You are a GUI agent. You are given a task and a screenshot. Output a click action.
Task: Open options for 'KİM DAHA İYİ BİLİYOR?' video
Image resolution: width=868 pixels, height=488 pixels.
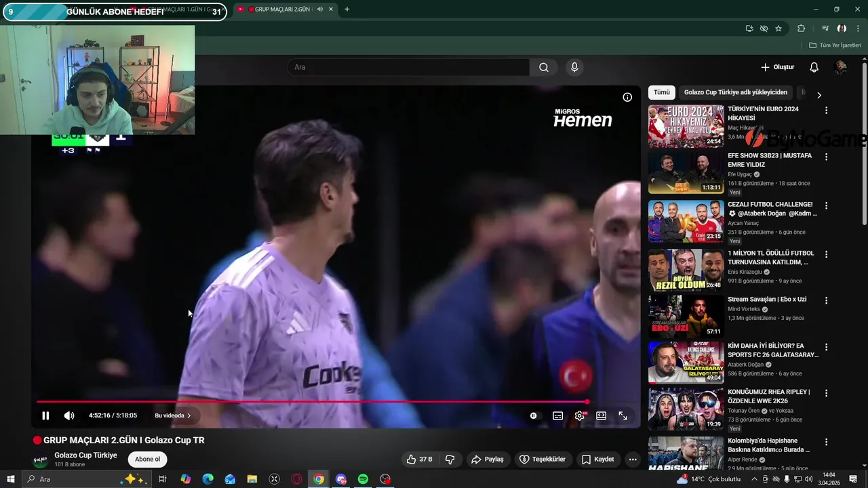point(826,346)
